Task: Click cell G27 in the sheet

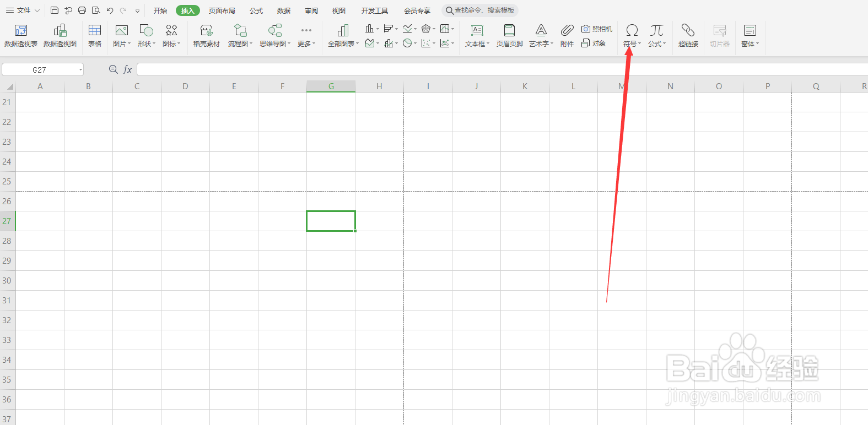Action: [331, 221]
